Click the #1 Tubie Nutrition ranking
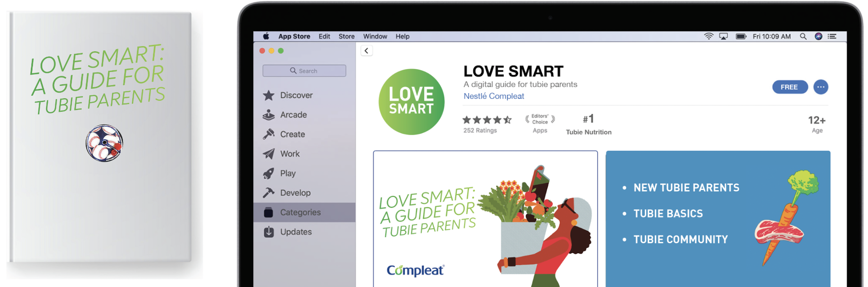 click(589, 124)
